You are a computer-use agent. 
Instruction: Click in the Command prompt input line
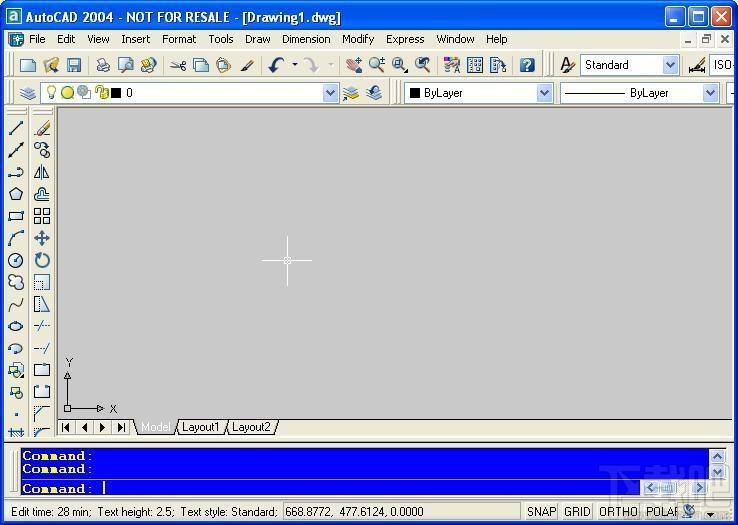click(x=329, y=488)
